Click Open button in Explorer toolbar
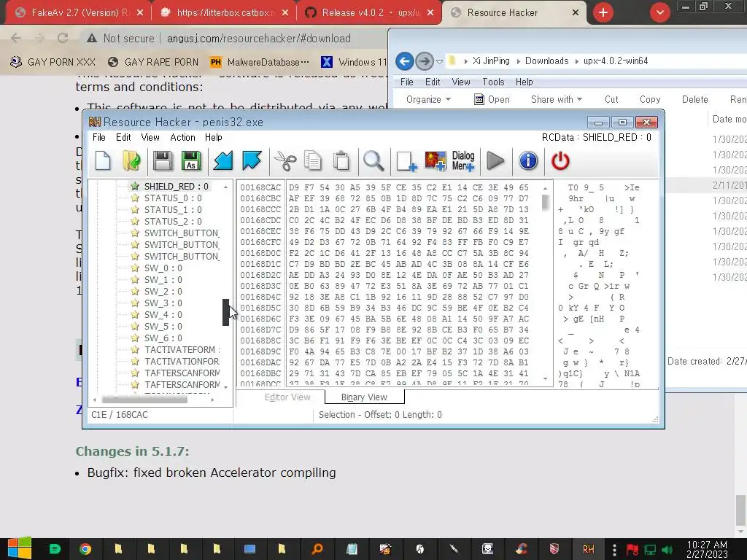 [x=492, y=99]
